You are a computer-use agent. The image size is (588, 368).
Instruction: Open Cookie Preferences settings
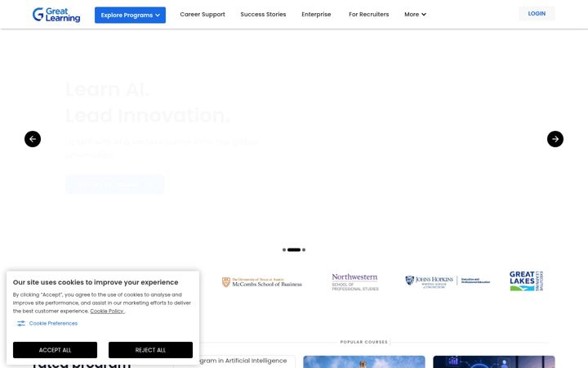pos(53,323)
